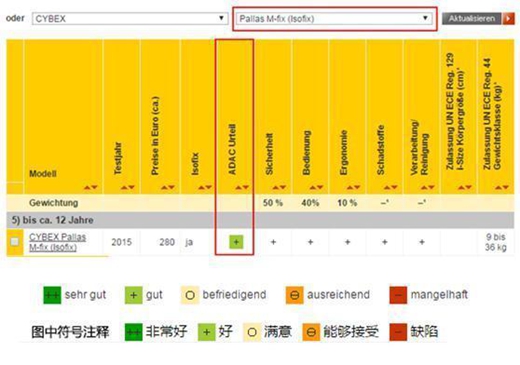Click the orange ausreichend legend swatch
The image size is (520, 365).
[295, 295]
